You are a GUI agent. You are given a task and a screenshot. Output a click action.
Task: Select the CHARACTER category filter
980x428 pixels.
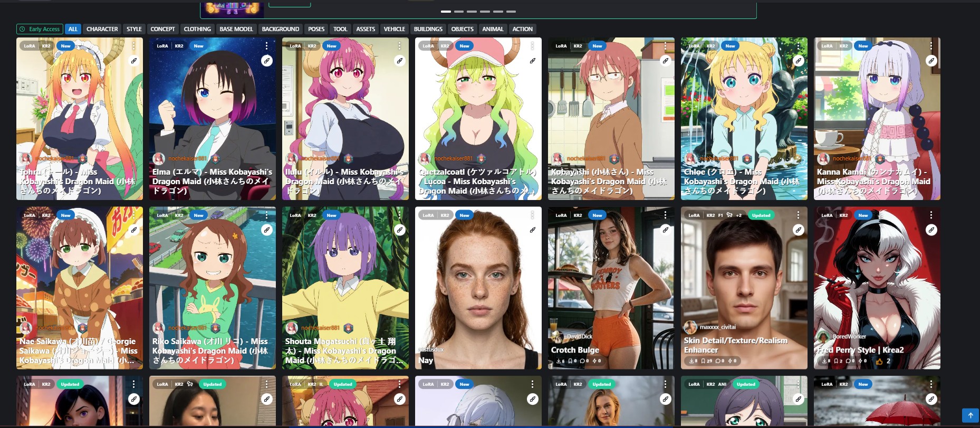[102, 29]
